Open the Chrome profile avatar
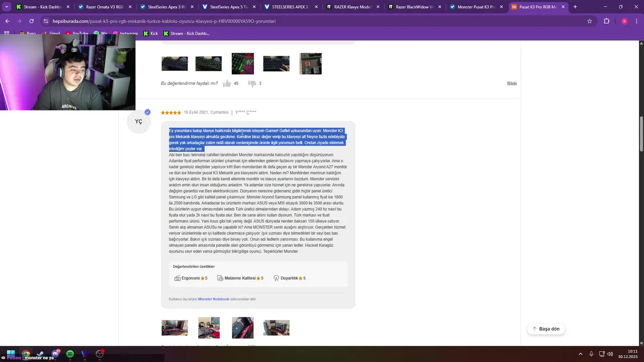This screenshot has height=362, width=644. [x=624, y=21]
